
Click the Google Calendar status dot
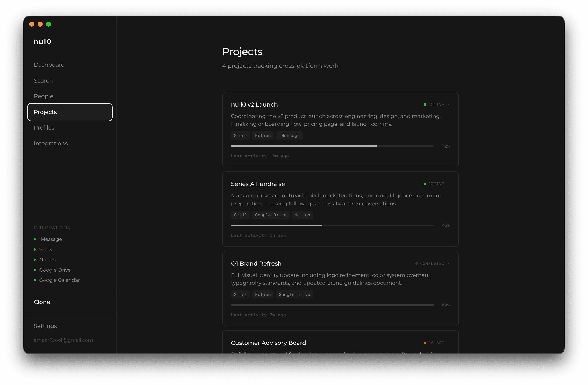tap(35, 280)
